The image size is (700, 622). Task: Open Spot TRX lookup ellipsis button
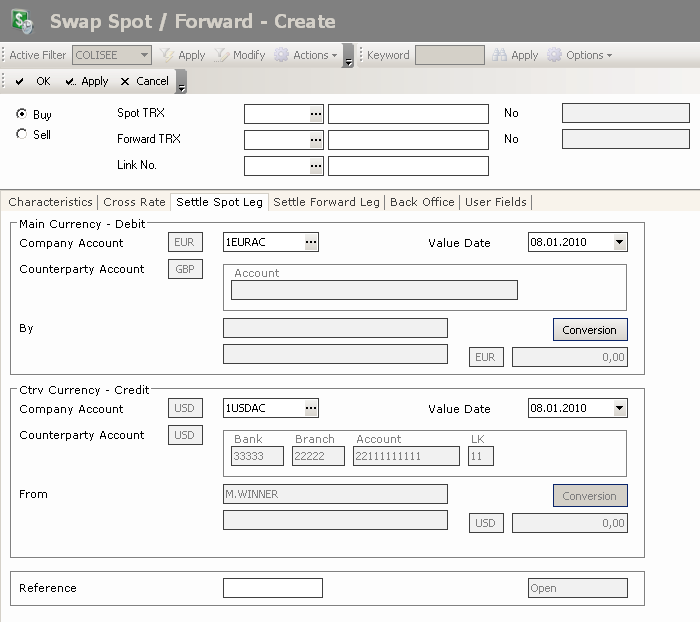(316, 114)
